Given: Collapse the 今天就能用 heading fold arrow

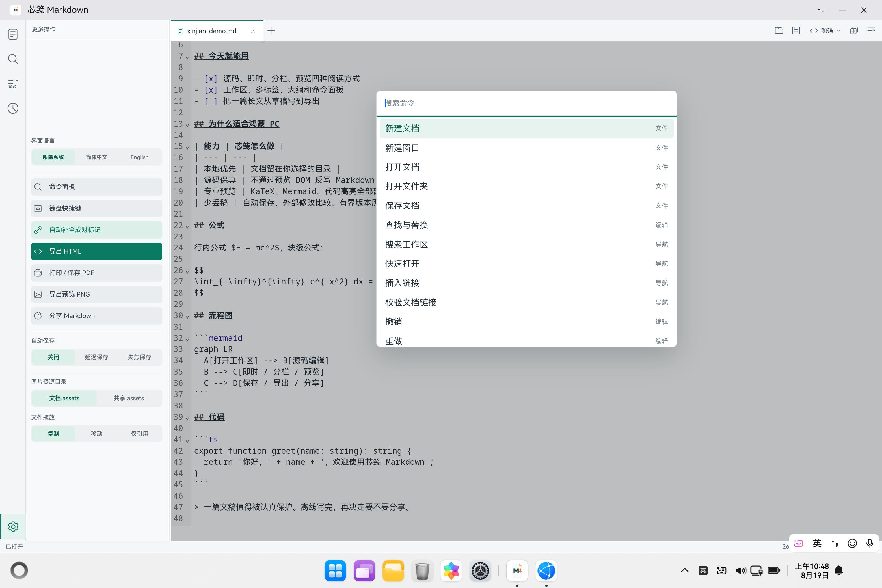Looking at the screenshot, I should (x=187, y=57).
